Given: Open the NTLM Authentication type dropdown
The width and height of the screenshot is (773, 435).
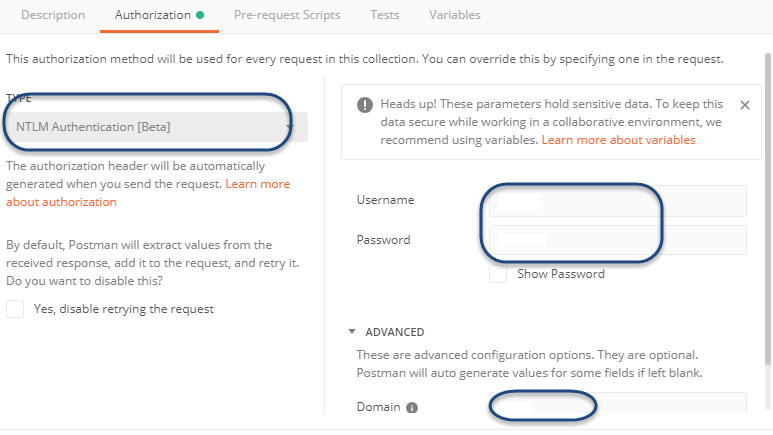Looking at the screenshot, I should pos(155,127).
